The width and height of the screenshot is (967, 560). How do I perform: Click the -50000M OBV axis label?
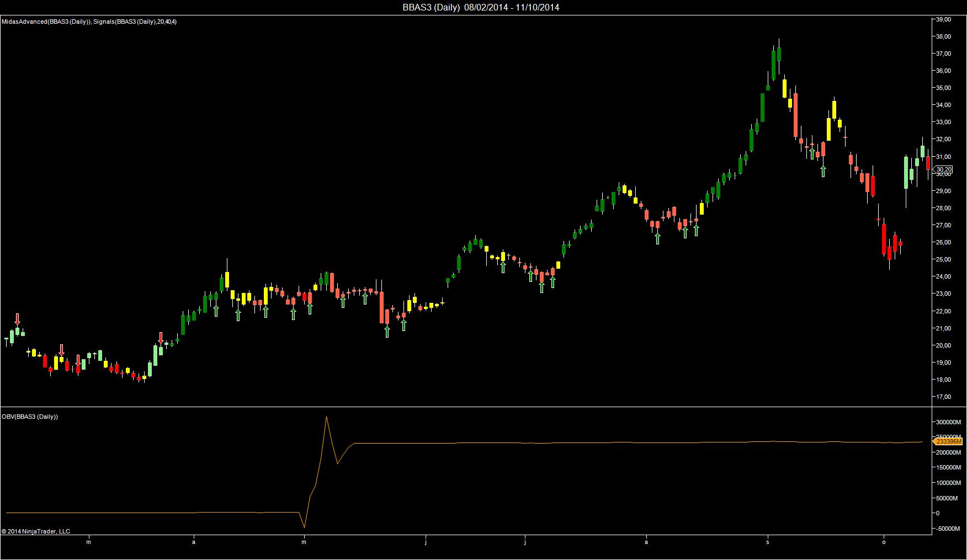[x=949, y=529]
